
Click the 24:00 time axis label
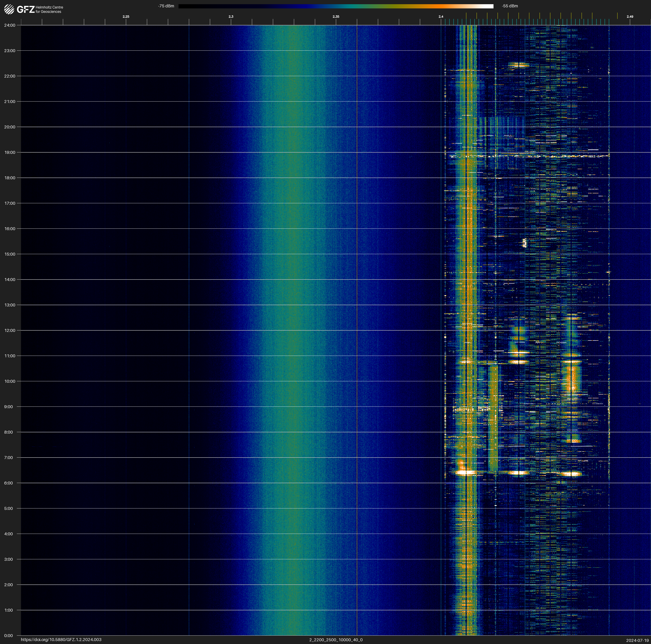pyautogui.click(x=10, y=25)
